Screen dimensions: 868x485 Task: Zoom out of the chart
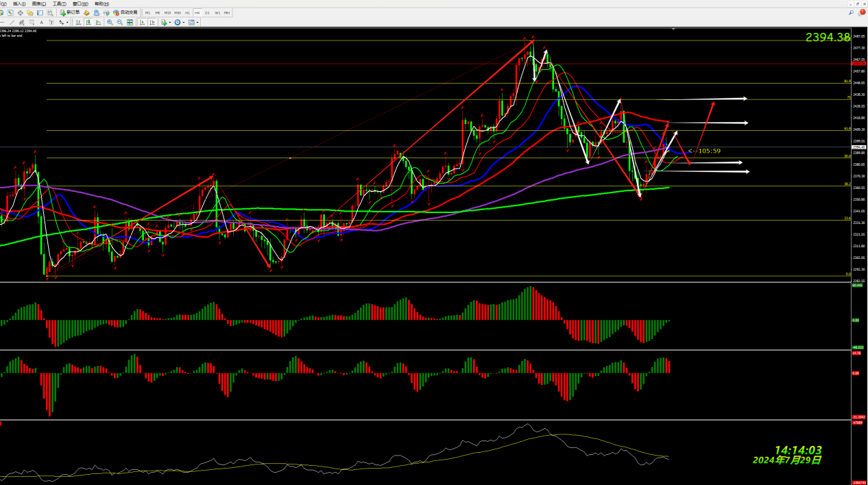click(120, 23)
